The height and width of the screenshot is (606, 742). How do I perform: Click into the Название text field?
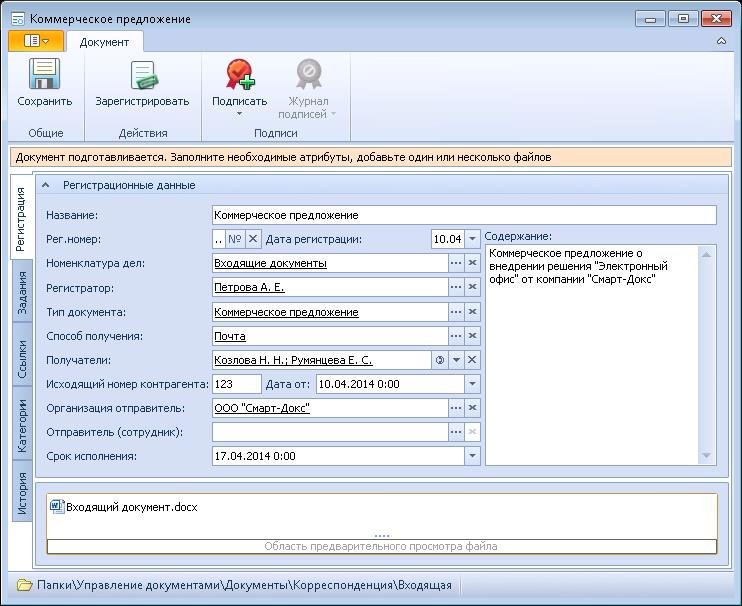464,215
